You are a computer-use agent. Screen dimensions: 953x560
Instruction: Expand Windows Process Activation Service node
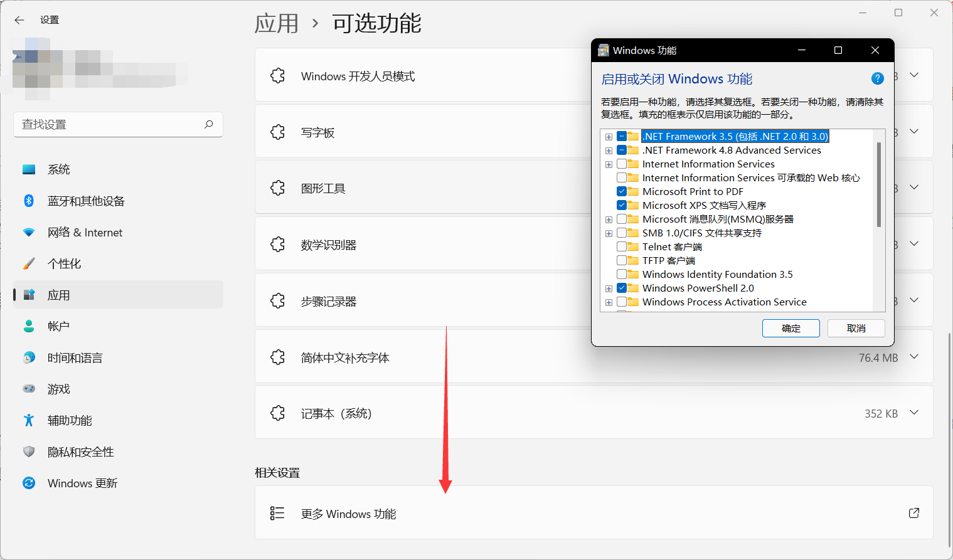(609, 302)
